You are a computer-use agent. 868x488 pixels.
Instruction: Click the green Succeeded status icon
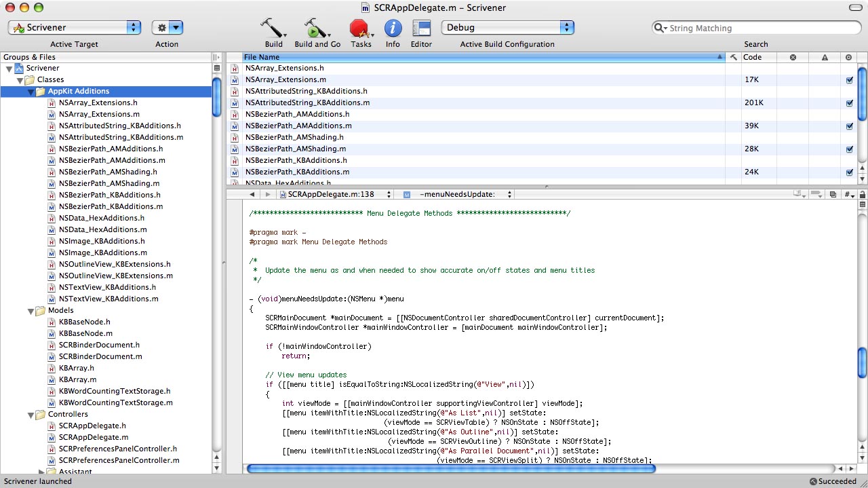tap(813, 482)
